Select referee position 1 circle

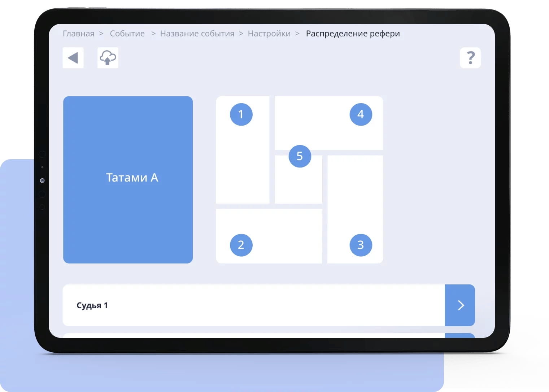[x=241, y=114]
